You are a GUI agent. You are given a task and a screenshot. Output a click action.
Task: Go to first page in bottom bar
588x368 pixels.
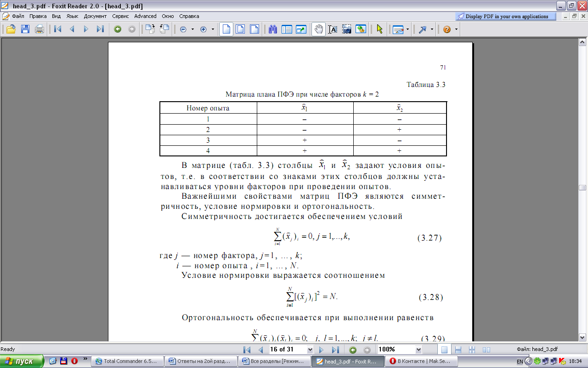click(x=247, y=350)
